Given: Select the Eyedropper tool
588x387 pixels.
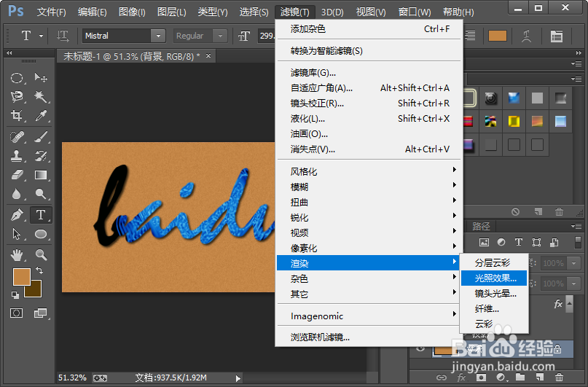Looking at the screenshot, I should pos(41,115).
